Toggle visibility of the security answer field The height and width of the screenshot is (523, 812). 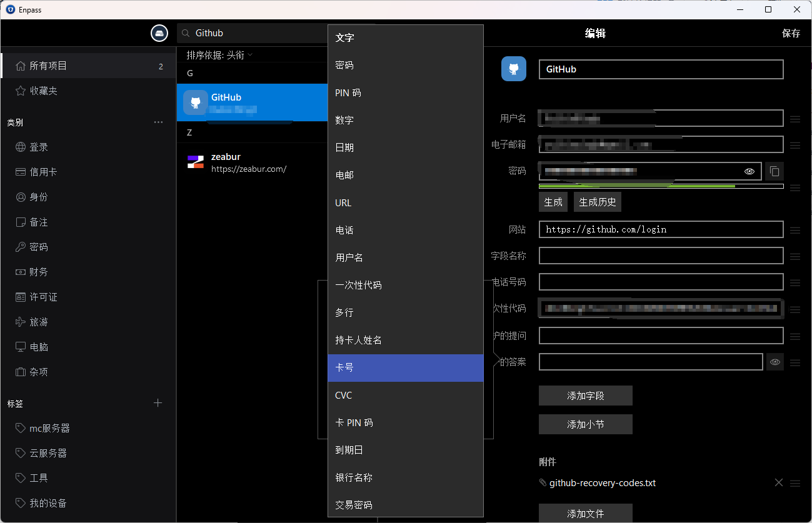click(x=775, y=362)
